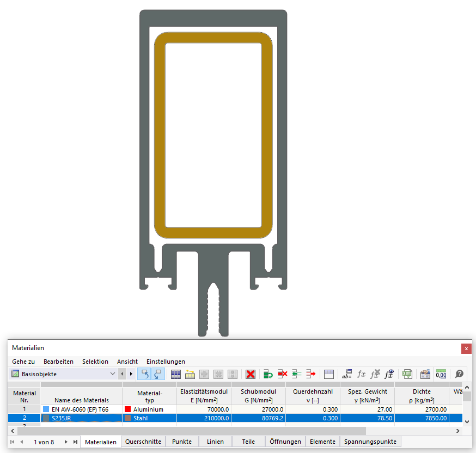Viewport: 476px width, 453px height.
Task: Switch to the Teile tab
Action: [x=248, y=442]
